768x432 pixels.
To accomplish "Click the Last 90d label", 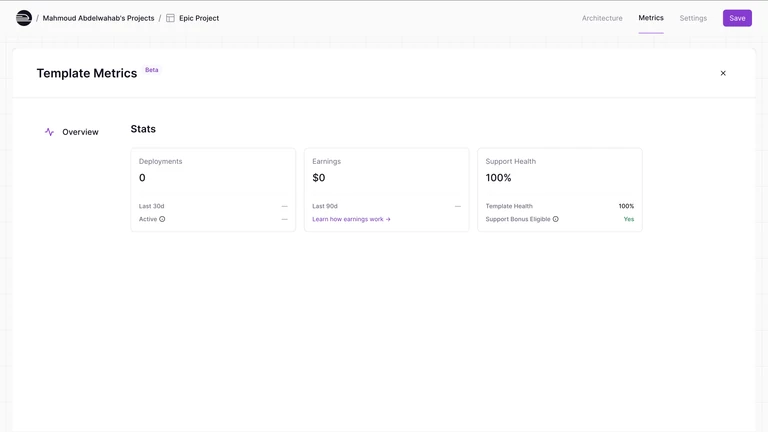I will tap(325, 206).
